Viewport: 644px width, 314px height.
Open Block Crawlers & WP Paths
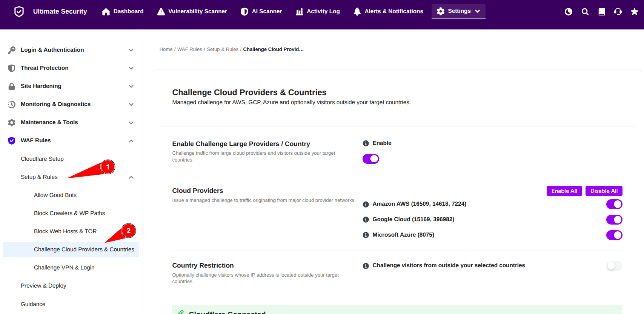[69, 213]
